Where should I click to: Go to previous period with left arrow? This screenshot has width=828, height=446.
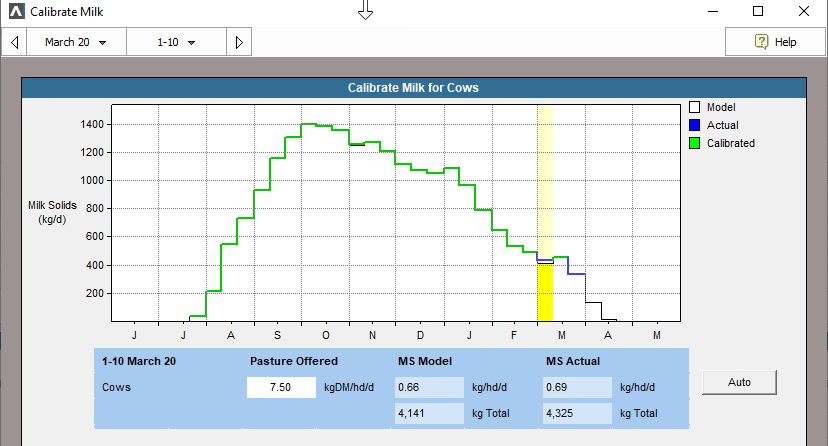tap(14, 42)
